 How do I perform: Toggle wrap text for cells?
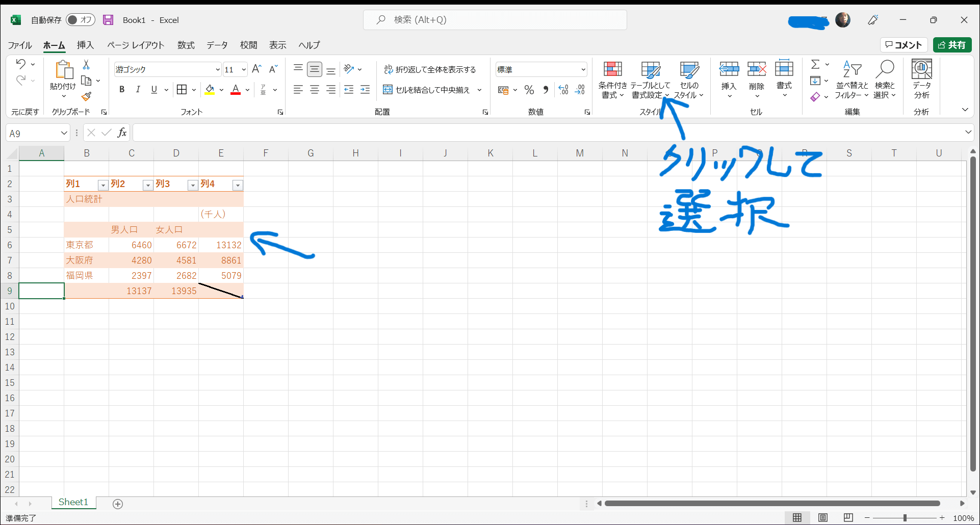tap(430, 69)
